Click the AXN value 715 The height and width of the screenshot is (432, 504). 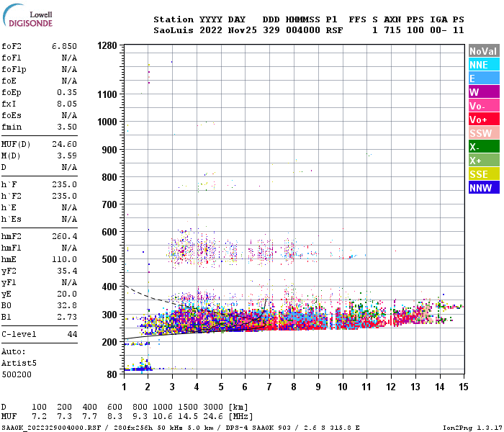(392, 30)
